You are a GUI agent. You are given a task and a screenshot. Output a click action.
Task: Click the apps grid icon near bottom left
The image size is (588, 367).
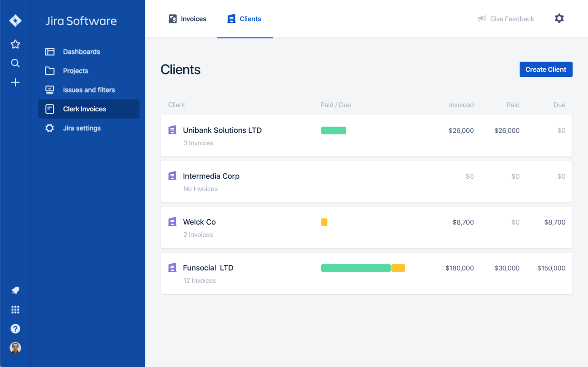[x=15, y=310]
